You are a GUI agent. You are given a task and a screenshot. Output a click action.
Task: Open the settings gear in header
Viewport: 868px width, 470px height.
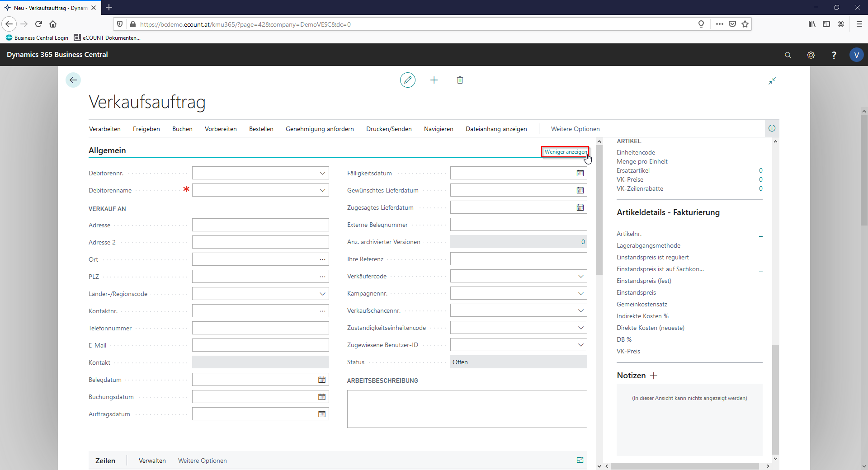pos(811,55)
